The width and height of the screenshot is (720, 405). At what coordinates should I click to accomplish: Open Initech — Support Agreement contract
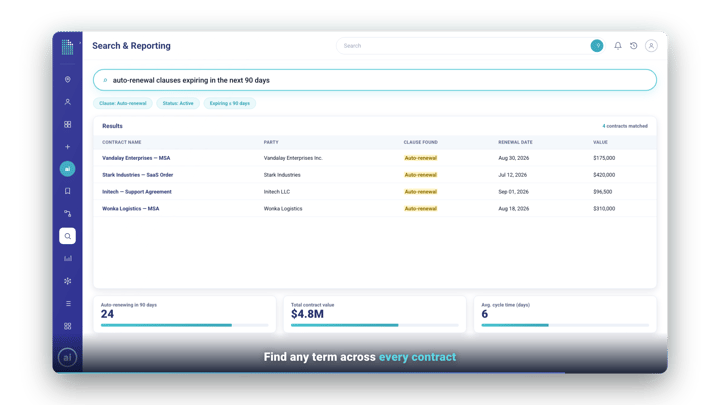pos(136,192)
